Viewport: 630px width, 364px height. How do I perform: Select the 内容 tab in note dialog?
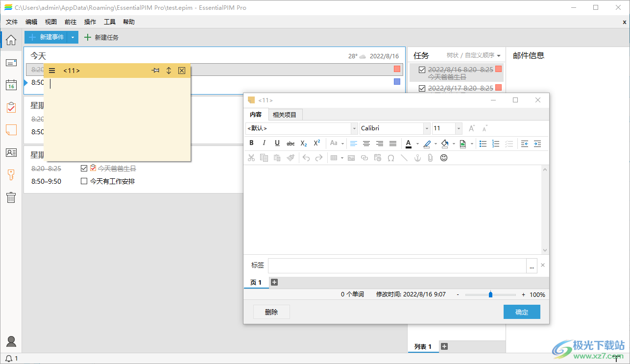(x=256, y=115)
